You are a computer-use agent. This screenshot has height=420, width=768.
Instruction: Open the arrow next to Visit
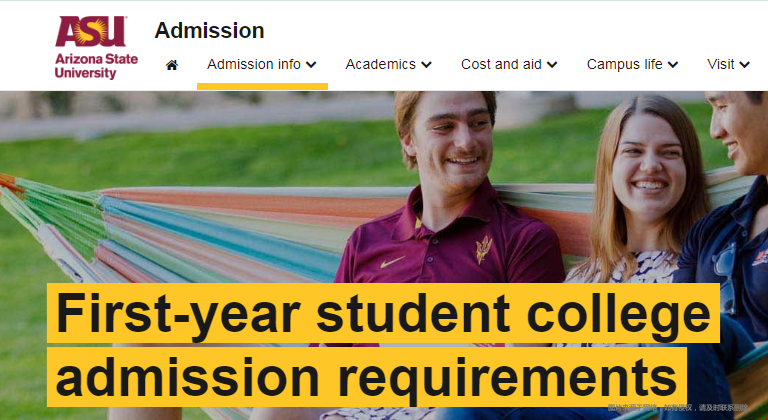(x=745, y=65)
